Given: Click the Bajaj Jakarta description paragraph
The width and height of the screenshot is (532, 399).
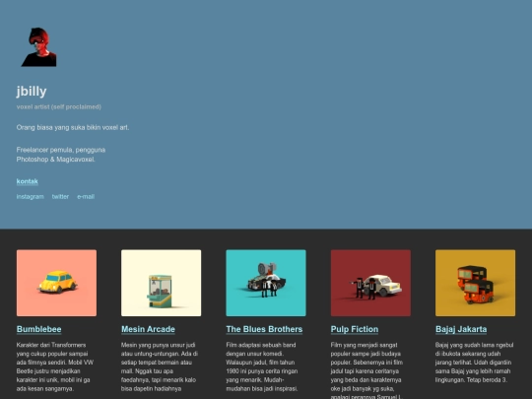Looking at the screenshot, I should click(x=474, y=363).
